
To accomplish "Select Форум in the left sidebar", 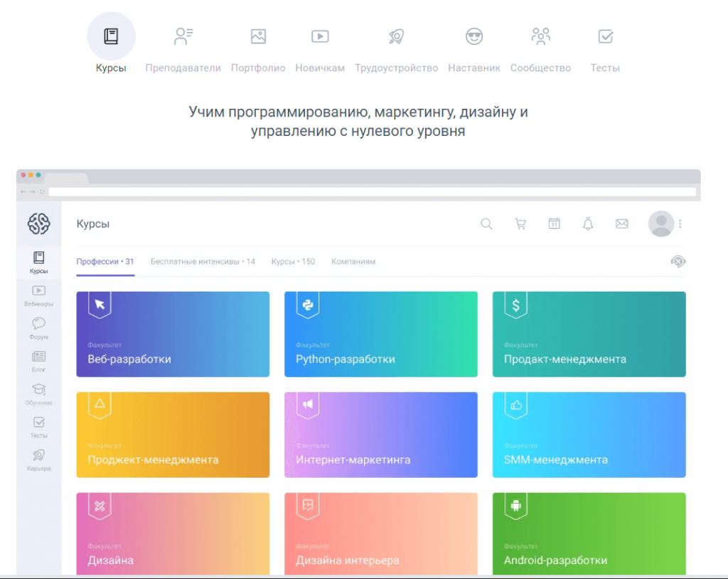I will tap(39, 326).
